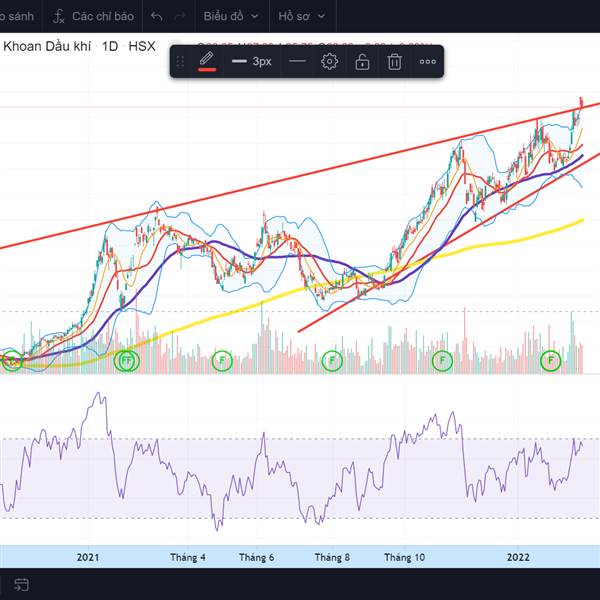Open the F event marker near Tháng 8
The height and width of the screenshot is (600, 600).
point(332,360)
